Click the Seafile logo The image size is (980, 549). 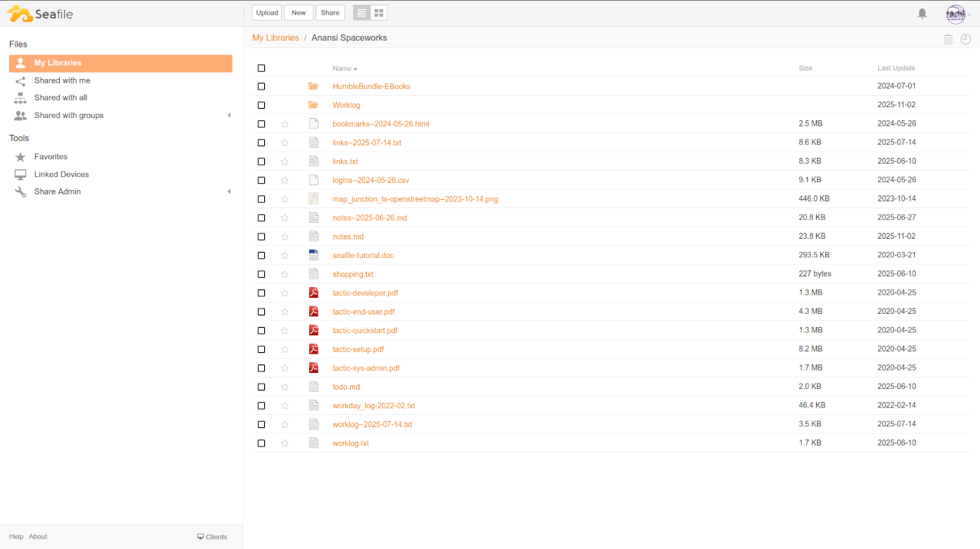pos(41,14)
